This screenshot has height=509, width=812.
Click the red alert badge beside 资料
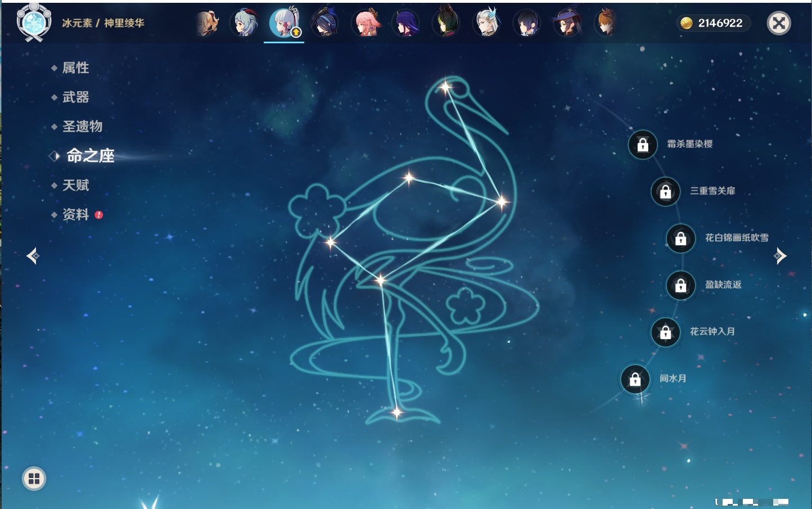click(99, 214)
